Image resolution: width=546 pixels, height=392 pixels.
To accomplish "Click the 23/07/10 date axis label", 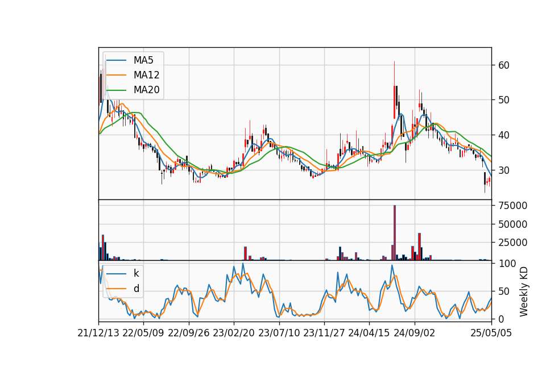I will (x=279, y=333).
